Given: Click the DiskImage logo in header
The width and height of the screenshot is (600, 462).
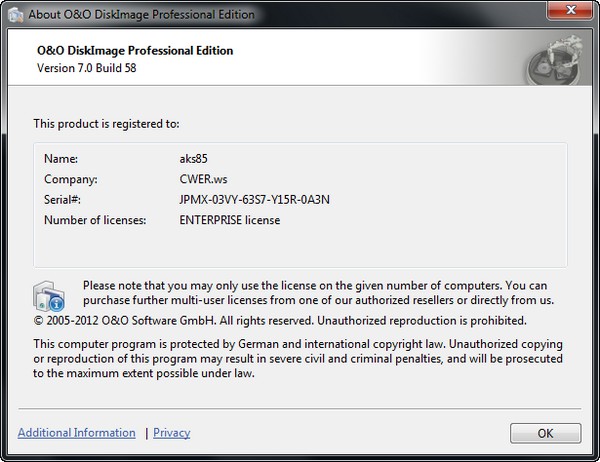Looking at the screenshot, I should click(x=552, y=61).
